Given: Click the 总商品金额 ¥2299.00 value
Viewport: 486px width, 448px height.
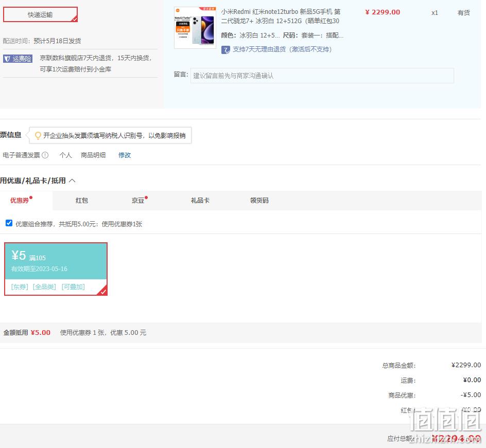Looking at the screenshot, I should 466,365.
